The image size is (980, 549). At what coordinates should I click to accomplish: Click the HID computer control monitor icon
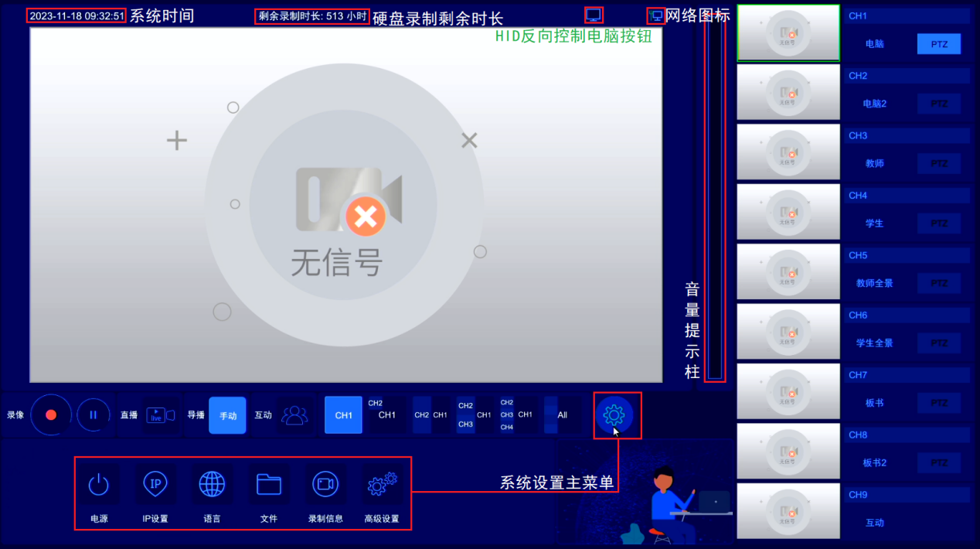(594, 15)
